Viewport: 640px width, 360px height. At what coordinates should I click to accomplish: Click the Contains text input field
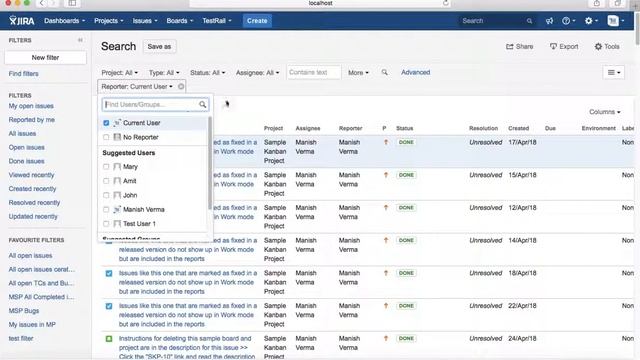(313, 72)
